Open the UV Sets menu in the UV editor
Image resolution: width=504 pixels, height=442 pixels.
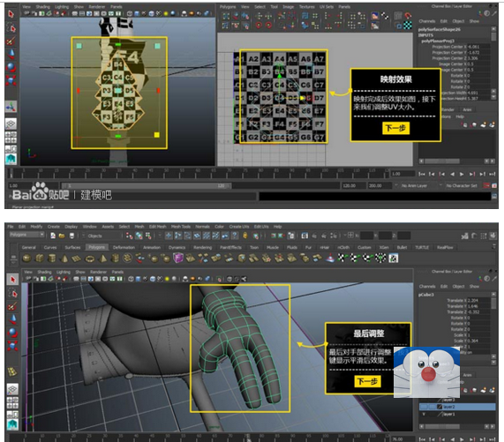[327, 7]
